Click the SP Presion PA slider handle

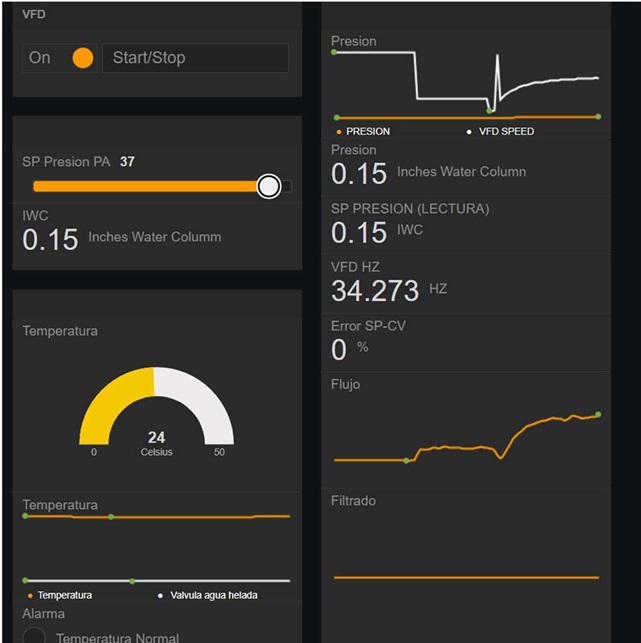click(268, 186)
